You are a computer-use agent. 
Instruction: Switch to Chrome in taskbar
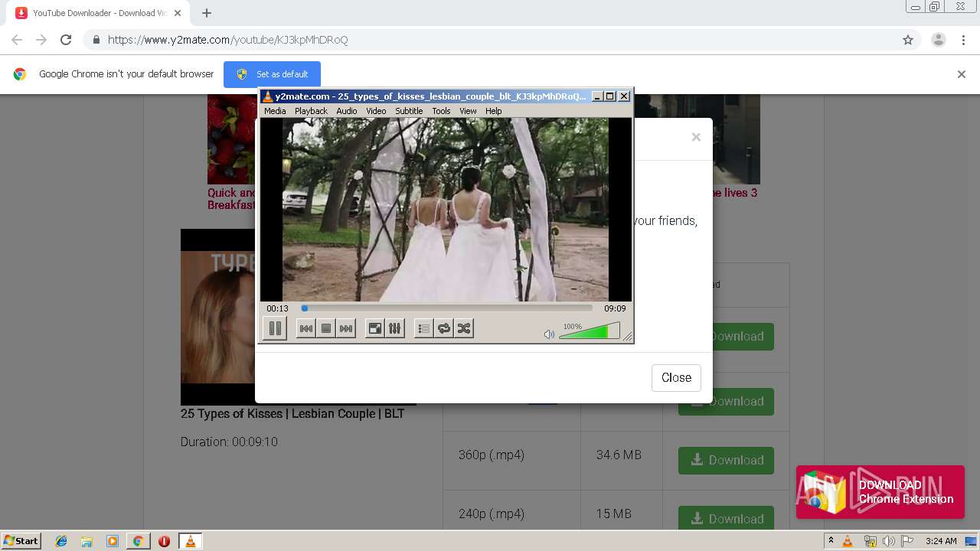(138, 541)
